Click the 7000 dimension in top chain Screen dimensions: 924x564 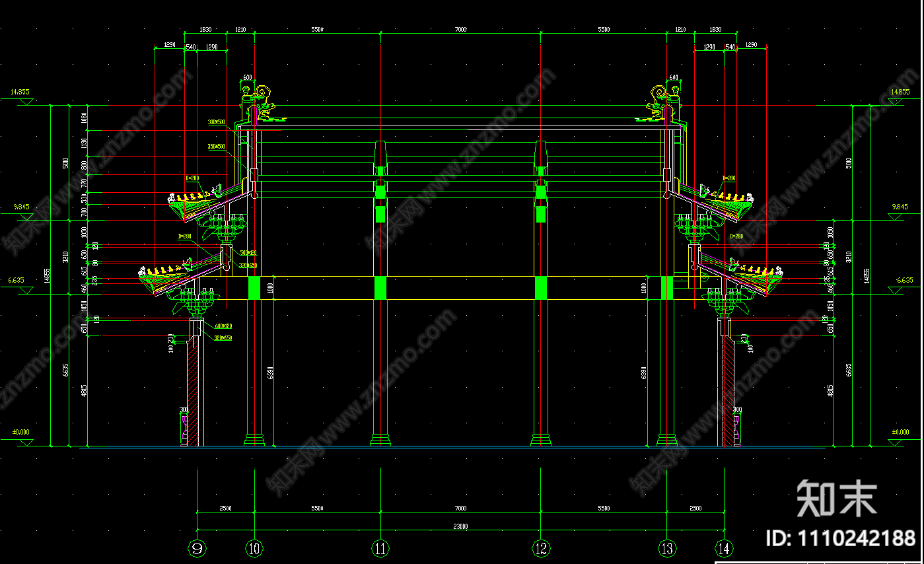tap(460, 30)
